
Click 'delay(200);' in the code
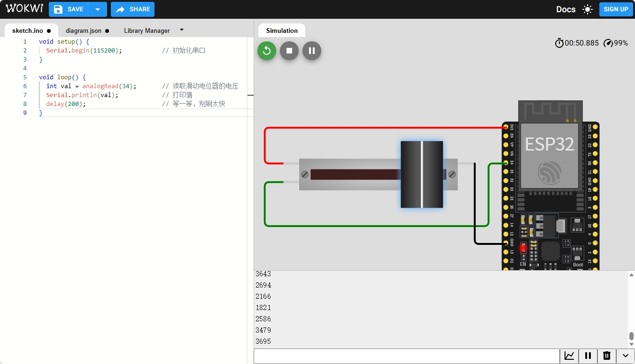(x=66, y=104)
